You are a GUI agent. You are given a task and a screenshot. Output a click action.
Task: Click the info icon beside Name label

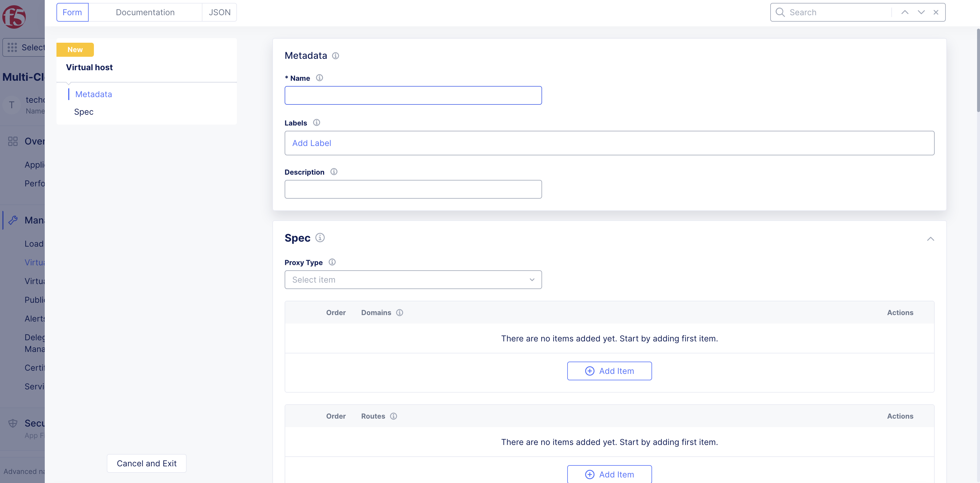(319, 78)
